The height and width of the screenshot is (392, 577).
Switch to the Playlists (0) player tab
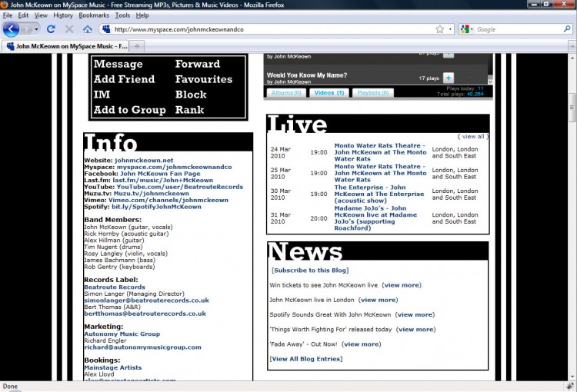point(373,93)
